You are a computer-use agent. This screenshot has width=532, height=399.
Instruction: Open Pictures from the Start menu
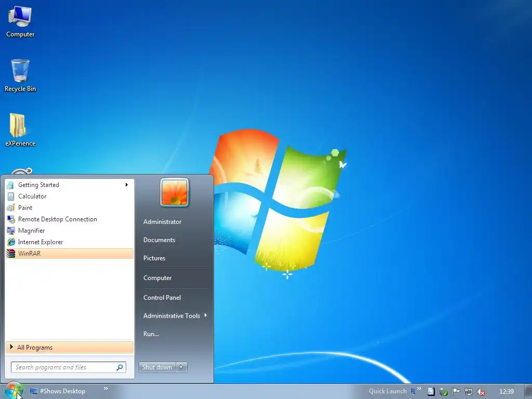click(x=154, y=258)
